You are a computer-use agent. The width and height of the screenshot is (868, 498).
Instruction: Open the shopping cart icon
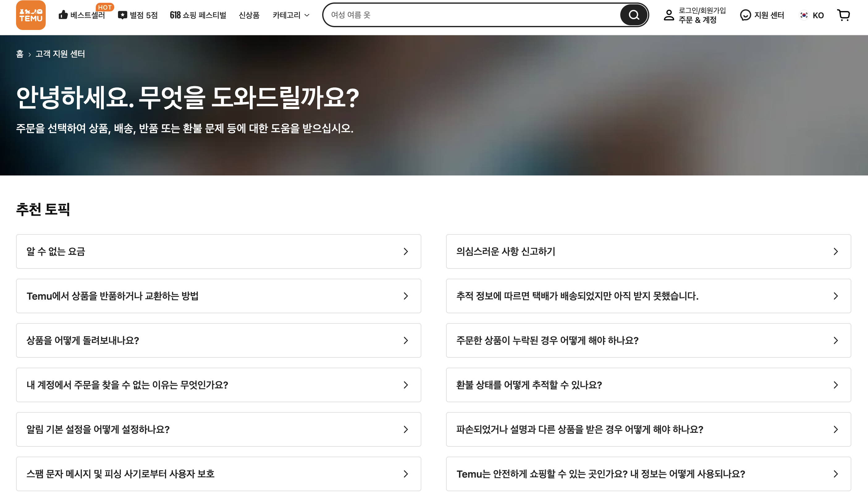[x=843, y=15]
